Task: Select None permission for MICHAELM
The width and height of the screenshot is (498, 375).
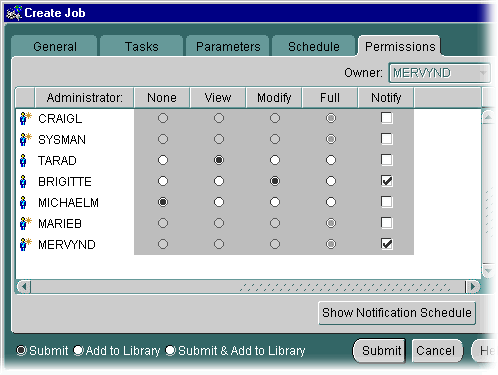Action: coord(163,202)
